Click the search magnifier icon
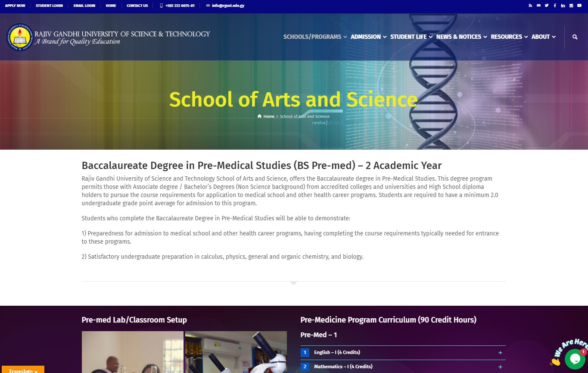Image resolution: width=588 pixels, height=373 pixels. [575, 37]
